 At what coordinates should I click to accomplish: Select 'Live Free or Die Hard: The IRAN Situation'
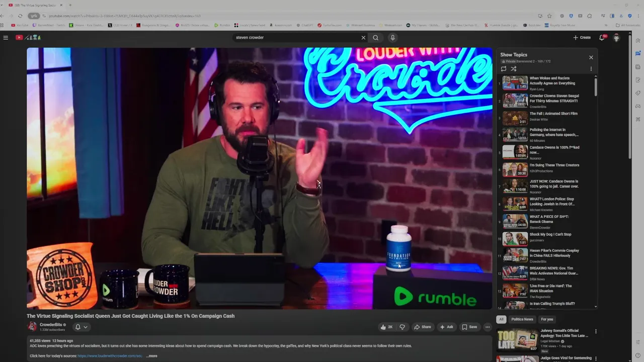pos(546,291)
